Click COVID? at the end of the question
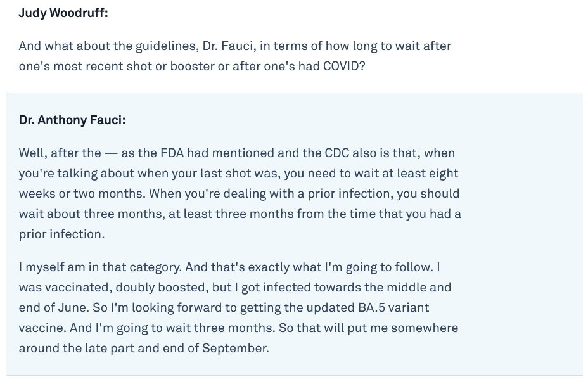588x384 pixels. 344,66
